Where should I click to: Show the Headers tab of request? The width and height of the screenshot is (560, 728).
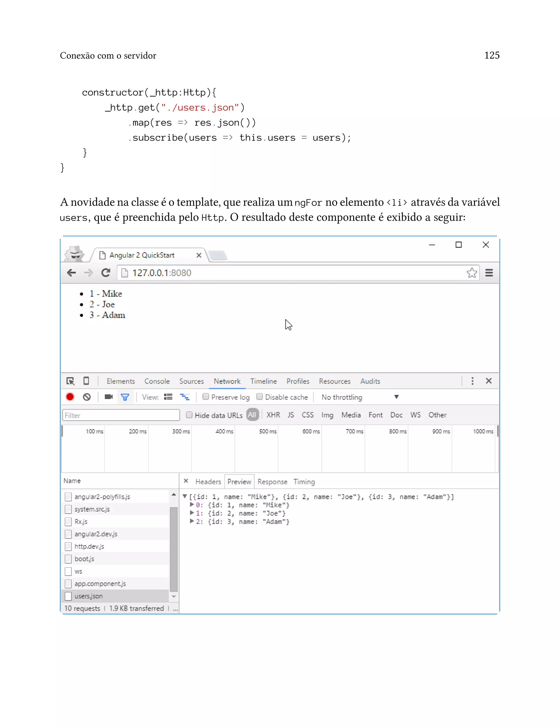[208, 482]
